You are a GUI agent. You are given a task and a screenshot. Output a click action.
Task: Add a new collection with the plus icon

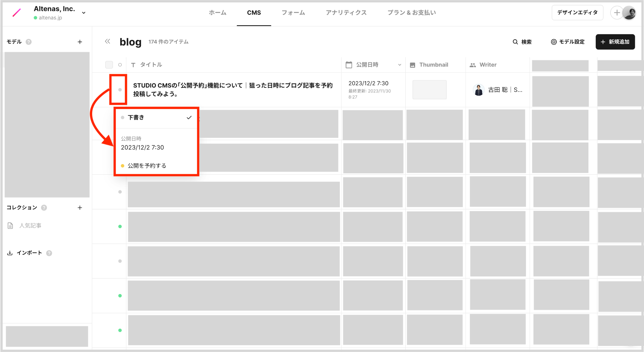80,208
